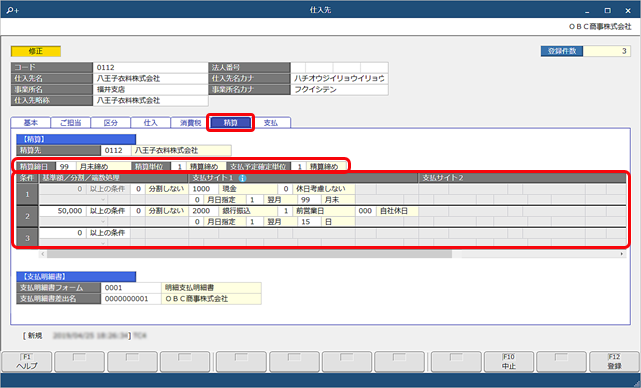Screen dimensions: 641x388
Task: Click the 15 day value in condition 2
Action: (x=309, y=222)
